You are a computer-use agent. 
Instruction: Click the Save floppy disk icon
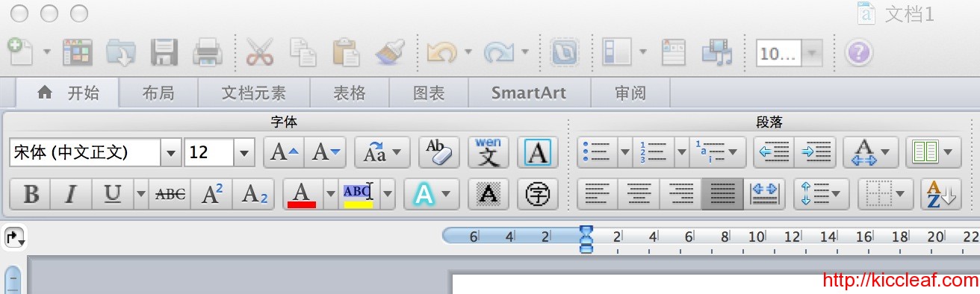click(x=164, y=53)
